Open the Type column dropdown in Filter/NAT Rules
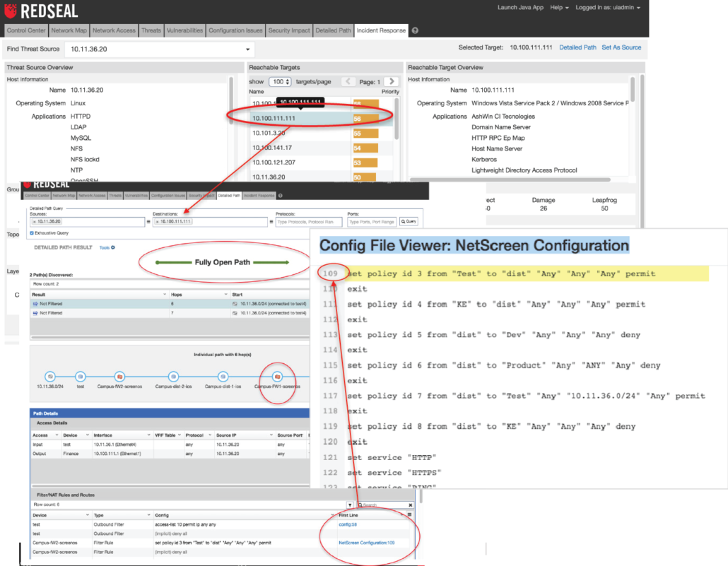The width and height of the screenshot is (728, 566). [148, 515]
